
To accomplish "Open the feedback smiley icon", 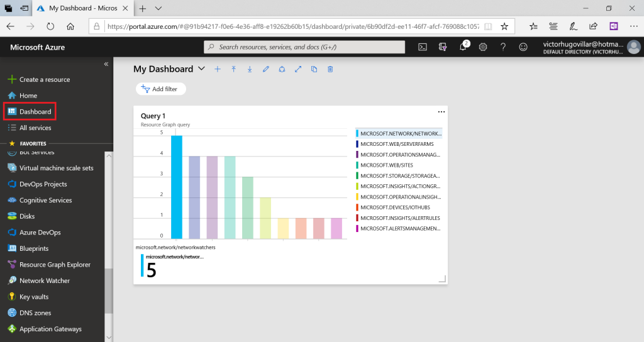I will [523, 47].
